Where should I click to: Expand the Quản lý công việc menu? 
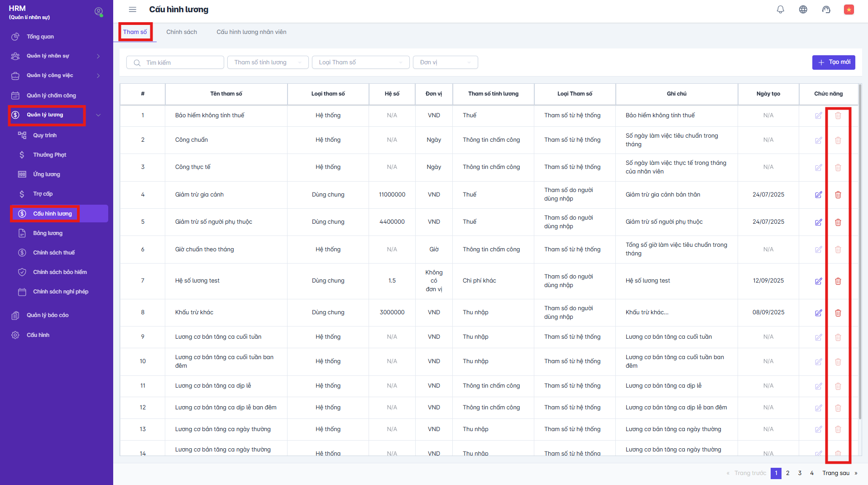[56, 76]
